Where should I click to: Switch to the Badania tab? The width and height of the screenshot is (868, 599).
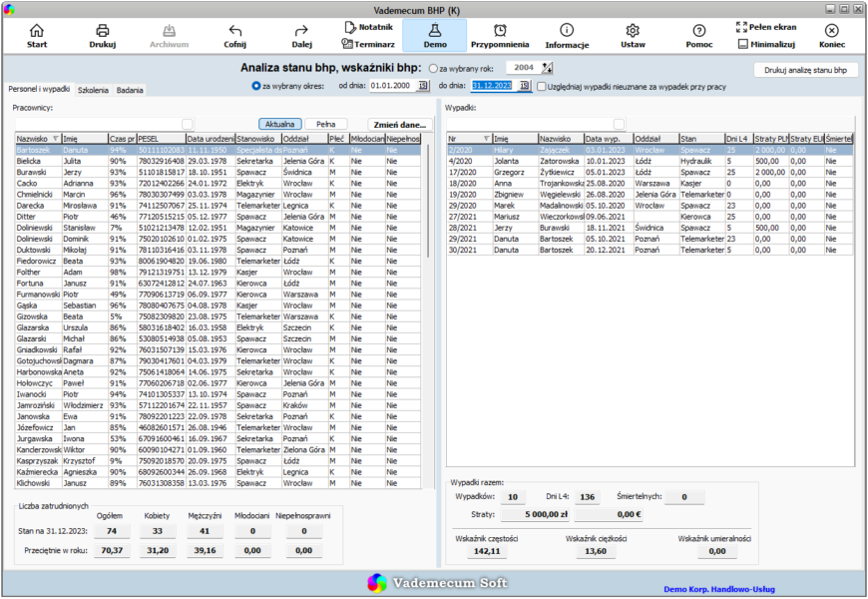pyautogui.click(x=130, y=90)
